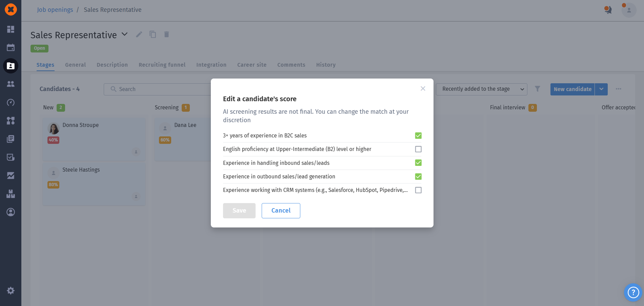Expand the Sales Representative title chevron
Viewport: 644px width, 306px height.
click(x=125, y=34)
